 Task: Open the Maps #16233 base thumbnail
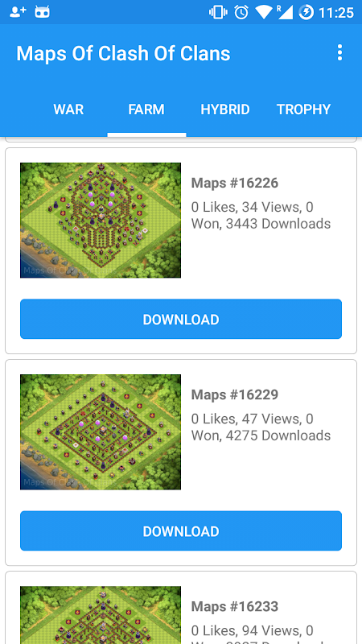pos(101,615)
